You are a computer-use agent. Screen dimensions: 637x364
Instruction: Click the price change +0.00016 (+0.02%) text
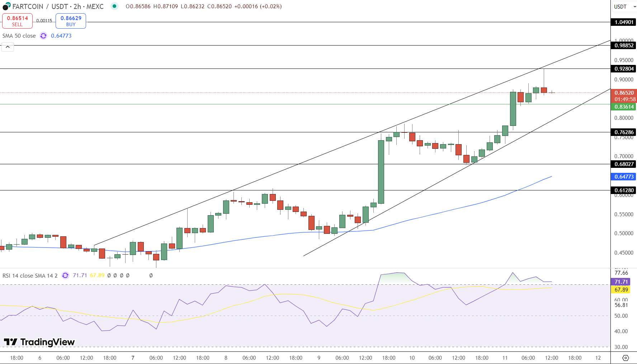point(258,6)
